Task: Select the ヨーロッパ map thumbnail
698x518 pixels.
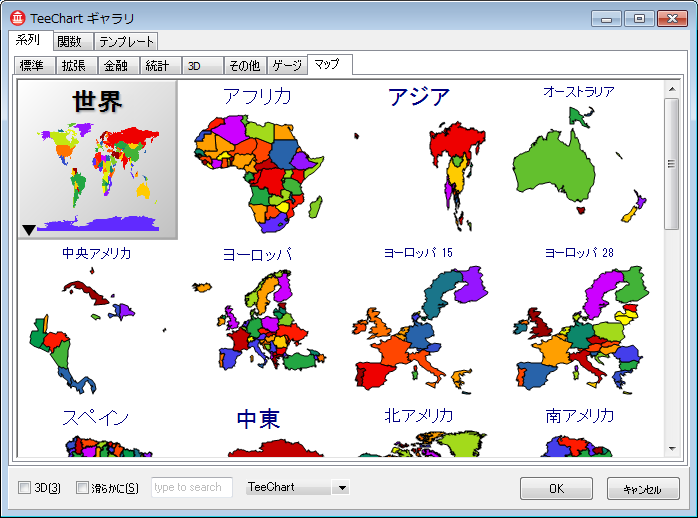Action: 258,320
